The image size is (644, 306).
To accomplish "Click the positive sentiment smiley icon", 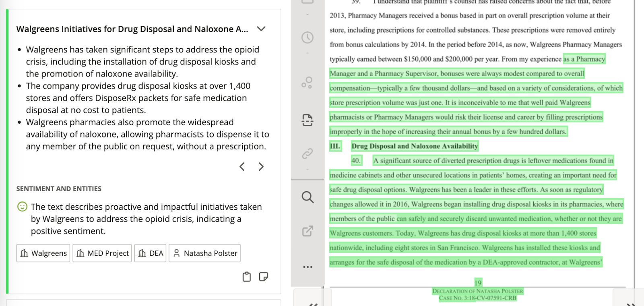I will coord(22,207).
